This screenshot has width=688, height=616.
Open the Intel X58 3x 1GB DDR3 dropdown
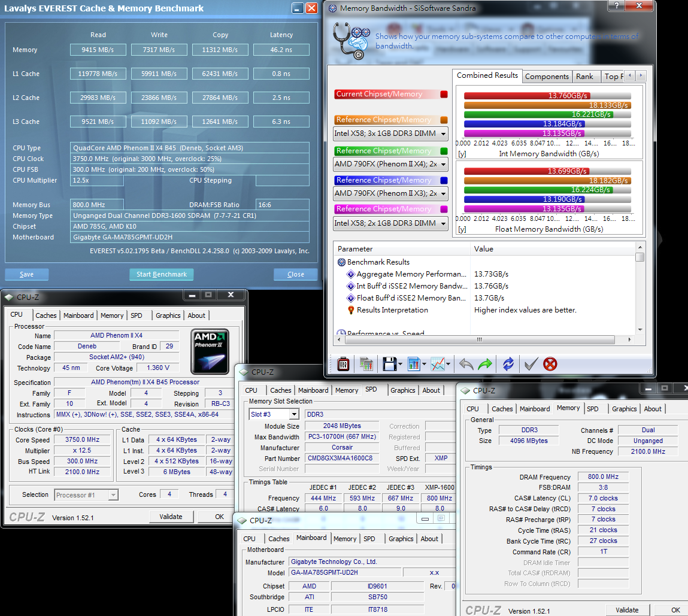(x=443, y=133)
